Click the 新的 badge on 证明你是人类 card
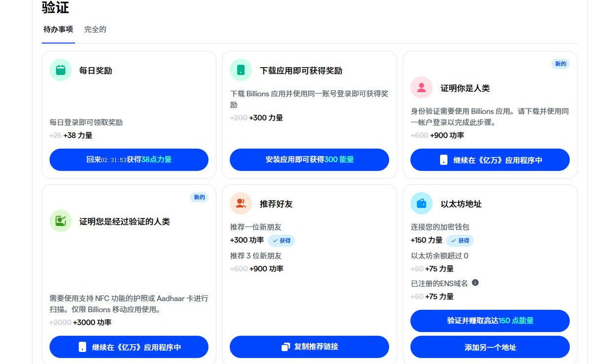This screenshot has width=592, height=364. point(560,64)
